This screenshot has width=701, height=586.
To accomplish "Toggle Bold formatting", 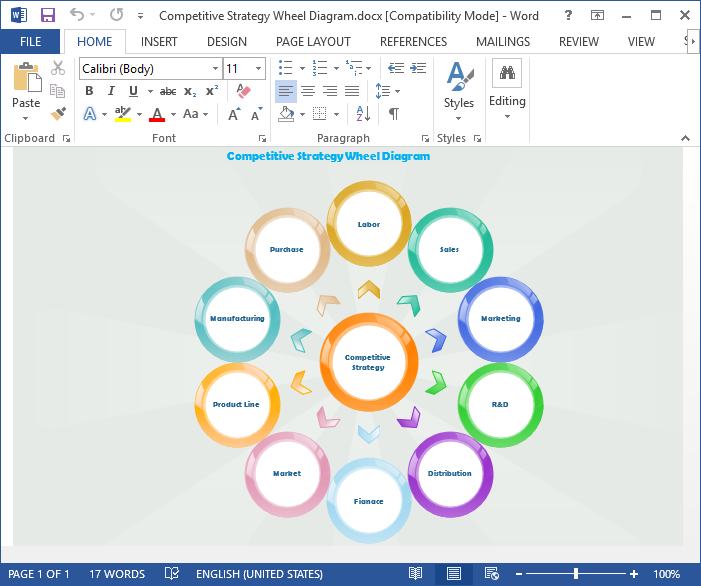I will [x=89, y=91].
